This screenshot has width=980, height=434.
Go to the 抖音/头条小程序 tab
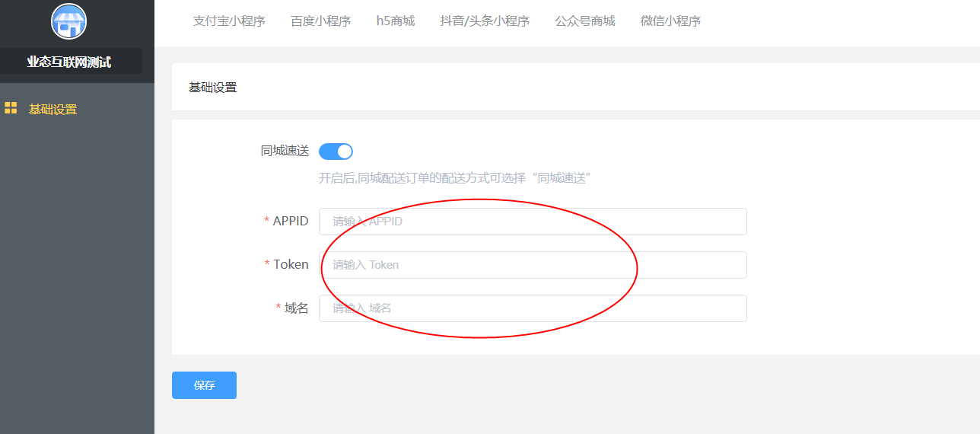[485, 21]
